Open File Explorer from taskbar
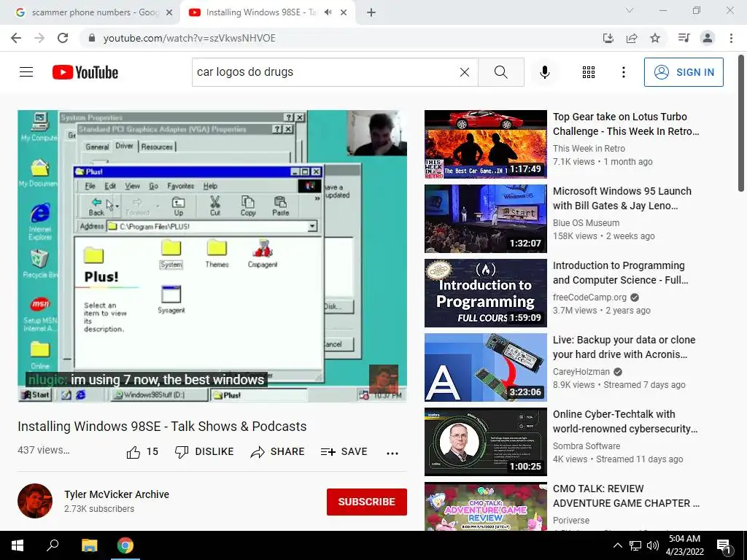 tap(89, 545)
